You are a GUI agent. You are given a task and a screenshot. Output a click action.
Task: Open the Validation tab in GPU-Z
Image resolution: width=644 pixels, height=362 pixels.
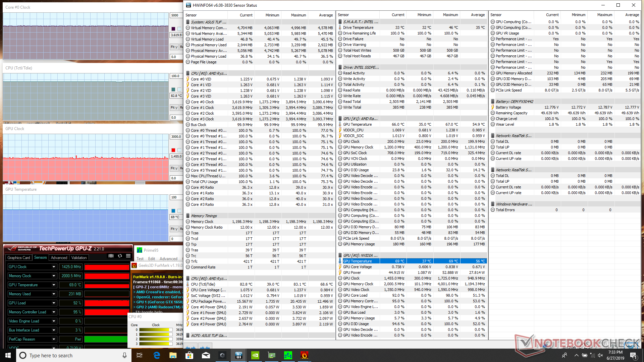[79, 258]
